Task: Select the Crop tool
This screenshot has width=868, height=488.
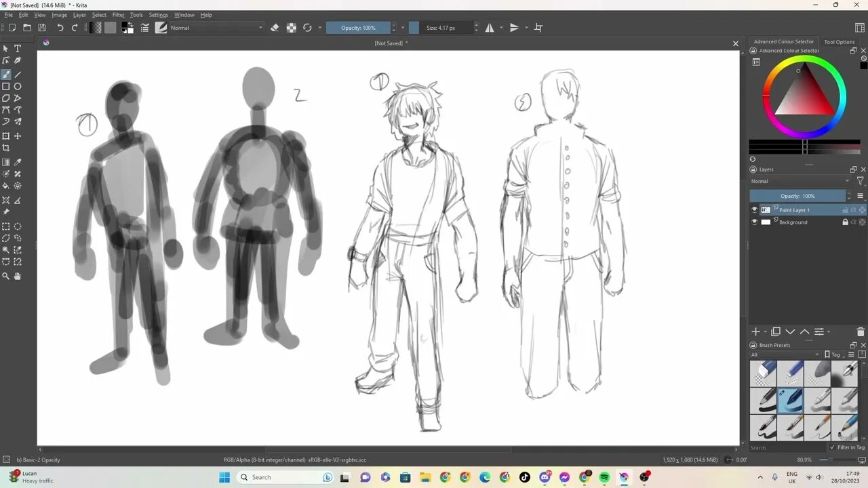Action: tap(6, 148)
